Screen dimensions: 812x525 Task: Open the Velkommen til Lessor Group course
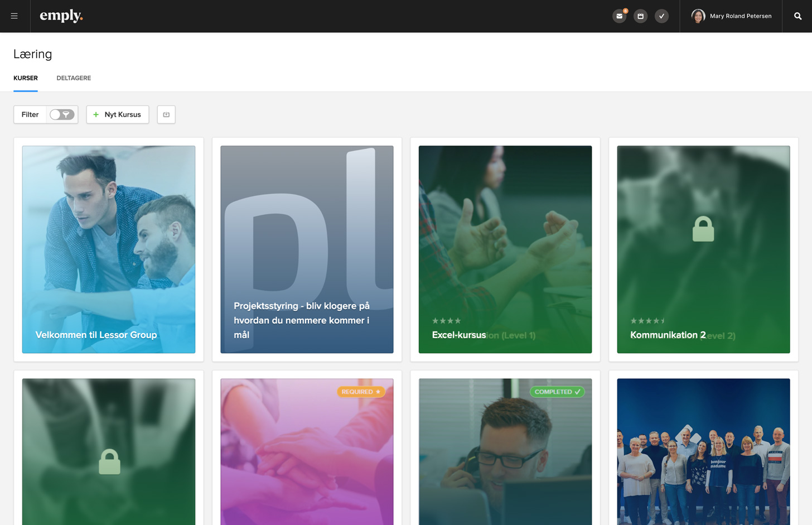coord(109,249)
